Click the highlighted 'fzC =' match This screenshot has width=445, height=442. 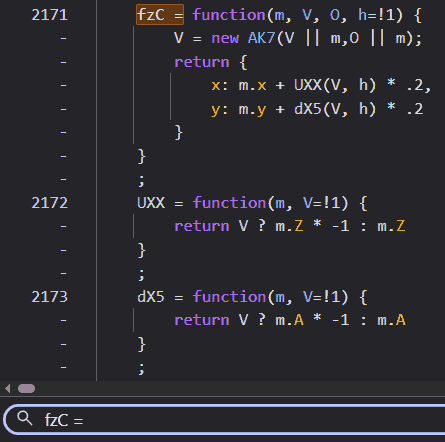click(160, 15)
